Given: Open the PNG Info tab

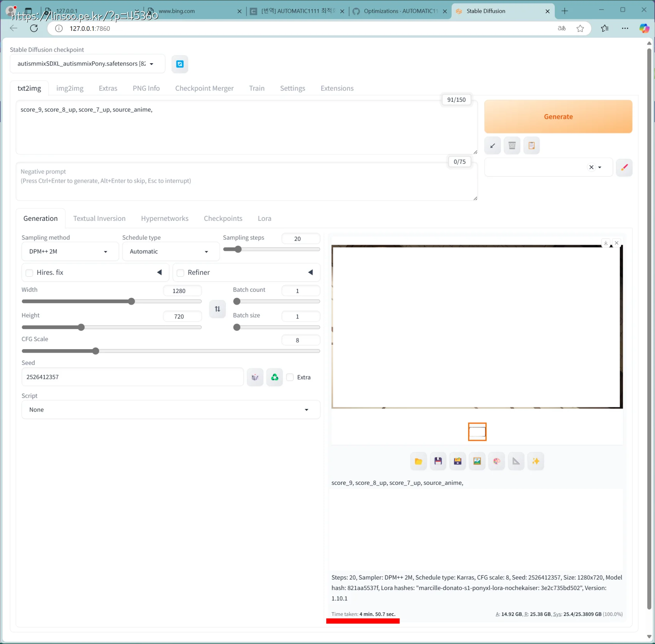Looking at the screenshot, I should click(146, 88).
